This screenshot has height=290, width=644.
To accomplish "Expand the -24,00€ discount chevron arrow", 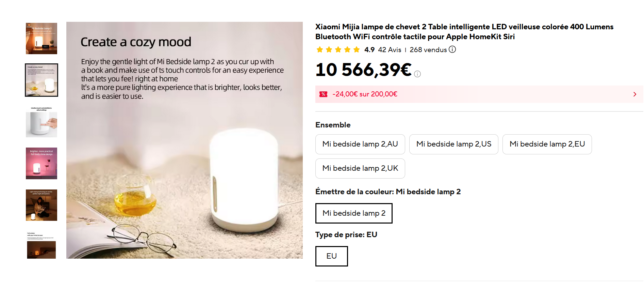I will tap(634, 94).
